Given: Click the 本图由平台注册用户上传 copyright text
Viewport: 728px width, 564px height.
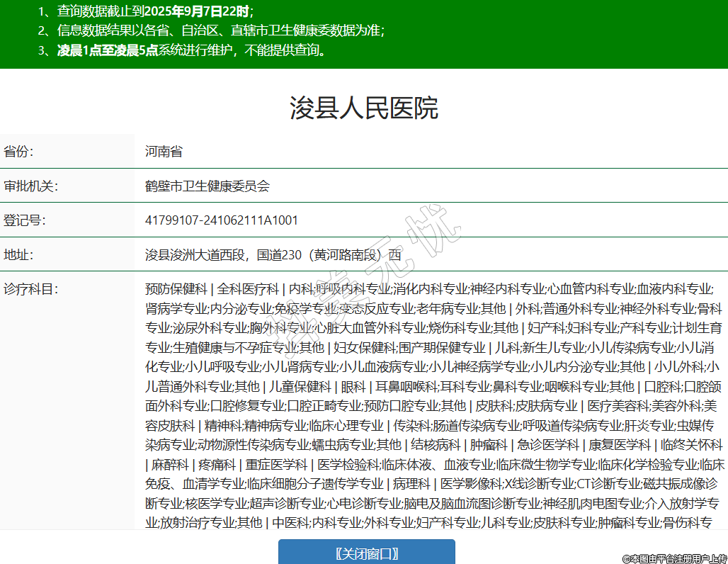Looking at the screenshot, I should click(x=674, y=558).
